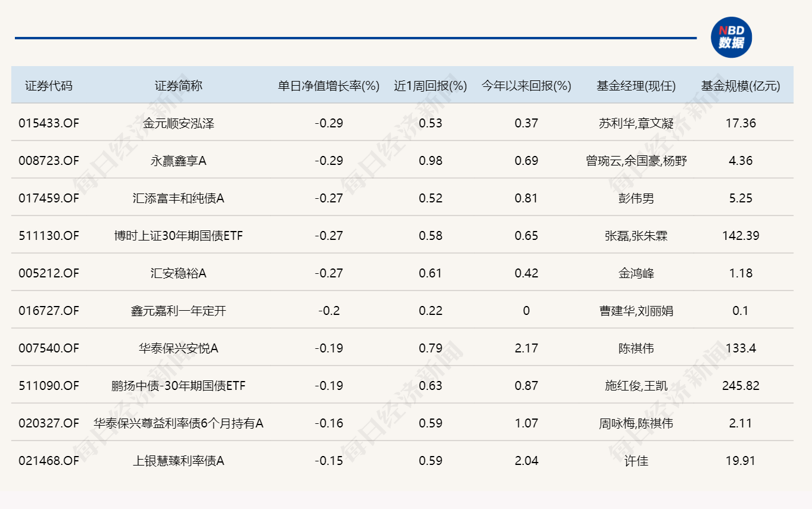Viewport: 812px width, 509px height.
Task: Click the NBD数据 circular logo
Action: (732, 37)
